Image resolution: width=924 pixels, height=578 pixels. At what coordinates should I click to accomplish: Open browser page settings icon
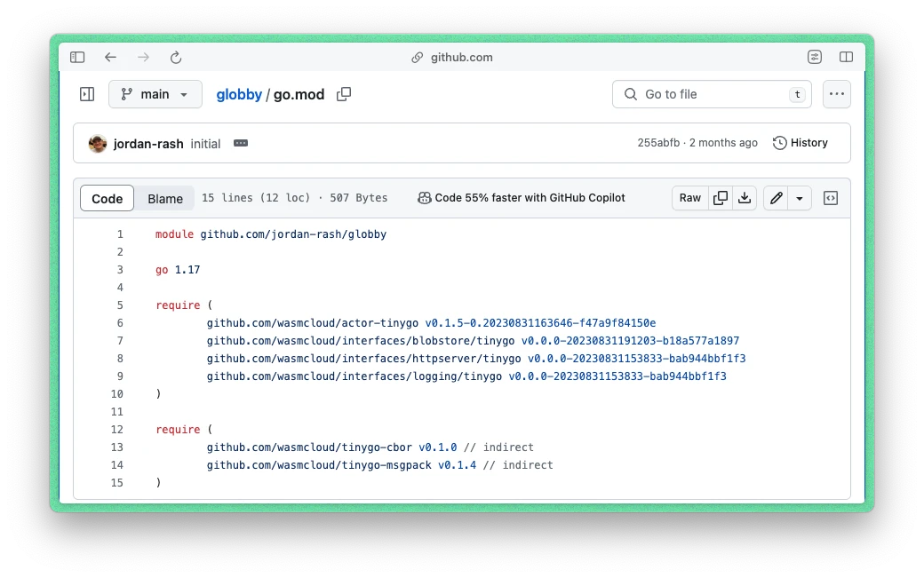click(815, 57)
